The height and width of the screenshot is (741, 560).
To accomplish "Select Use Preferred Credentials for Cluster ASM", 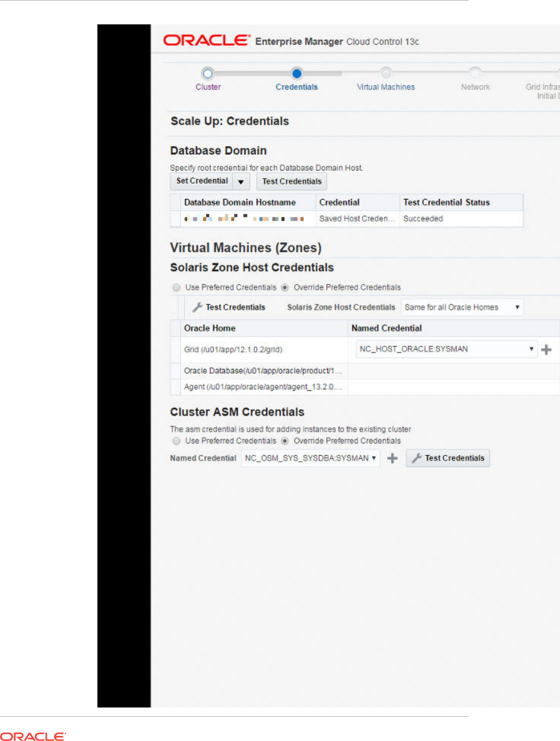I will 176,441.
